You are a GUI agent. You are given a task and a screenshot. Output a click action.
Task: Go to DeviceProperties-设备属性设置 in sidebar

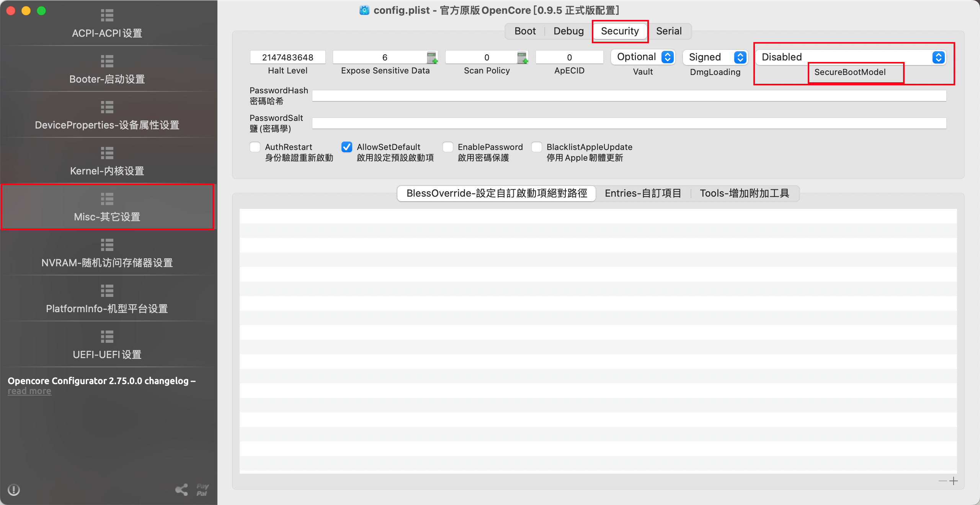click(107, 125)
